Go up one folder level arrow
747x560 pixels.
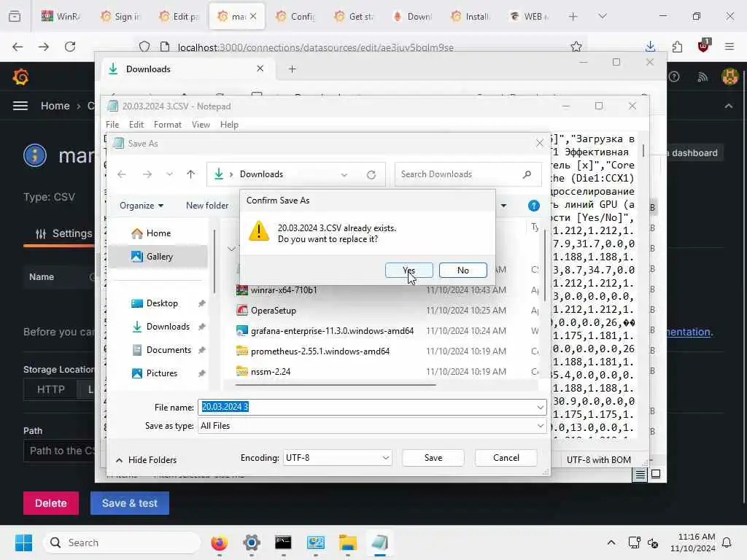[x=190, y=174]
